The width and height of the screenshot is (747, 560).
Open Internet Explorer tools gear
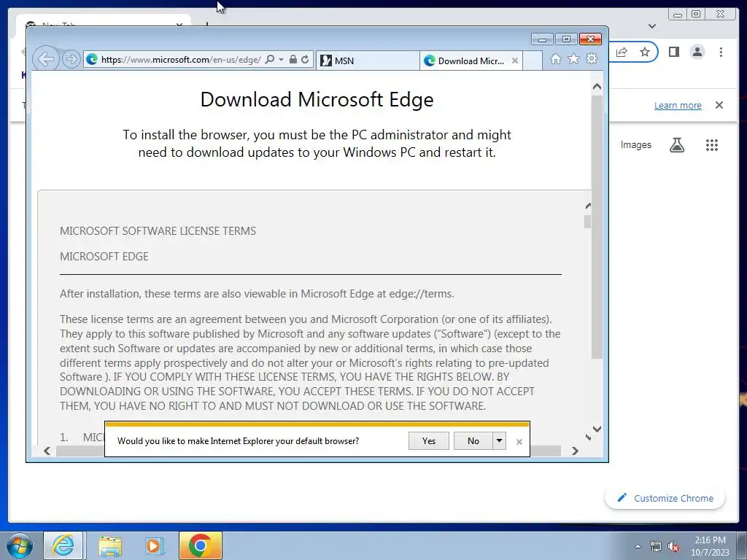(x=592, y=59)
